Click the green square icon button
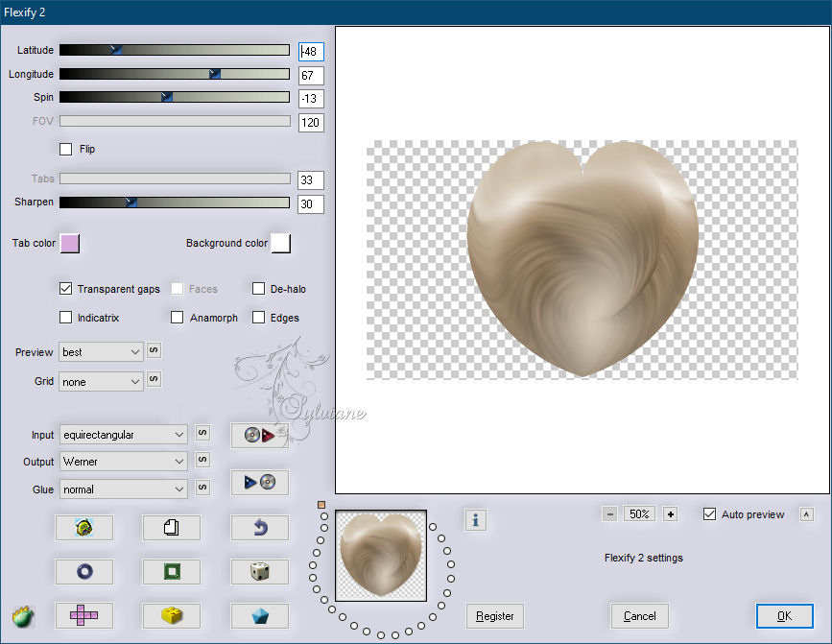The image size is (832, 644). [172, 571]
